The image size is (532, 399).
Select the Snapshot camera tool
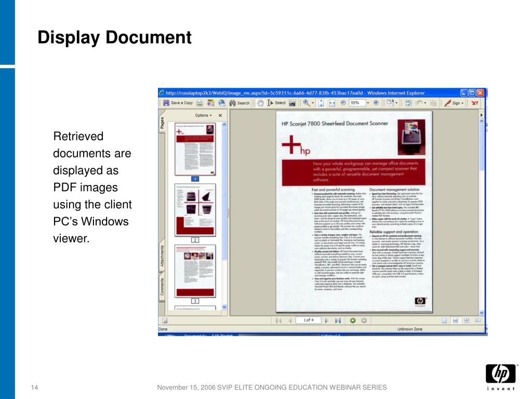292,103
